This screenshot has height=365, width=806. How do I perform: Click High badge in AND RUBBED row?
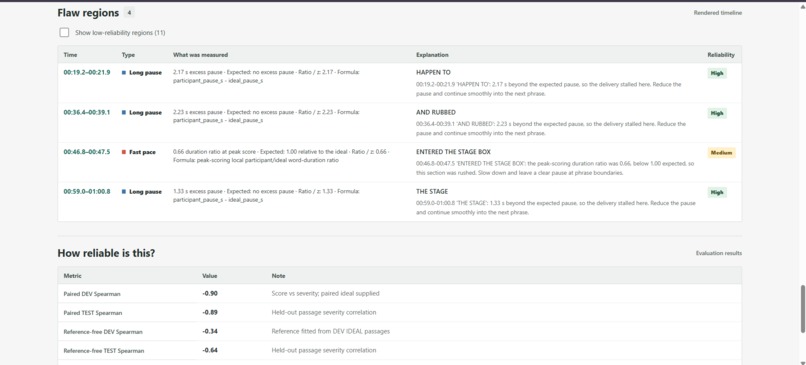[717, 113]
